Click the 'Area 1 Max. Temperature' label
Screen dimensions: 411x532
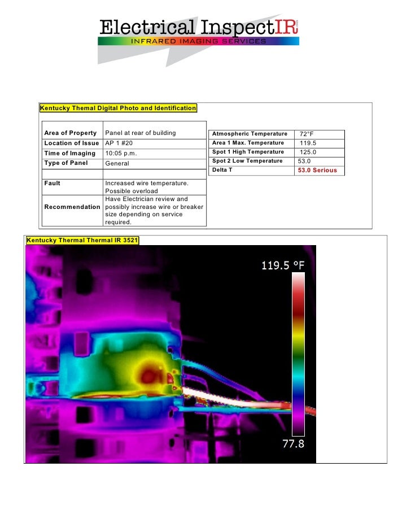[248, 143]
